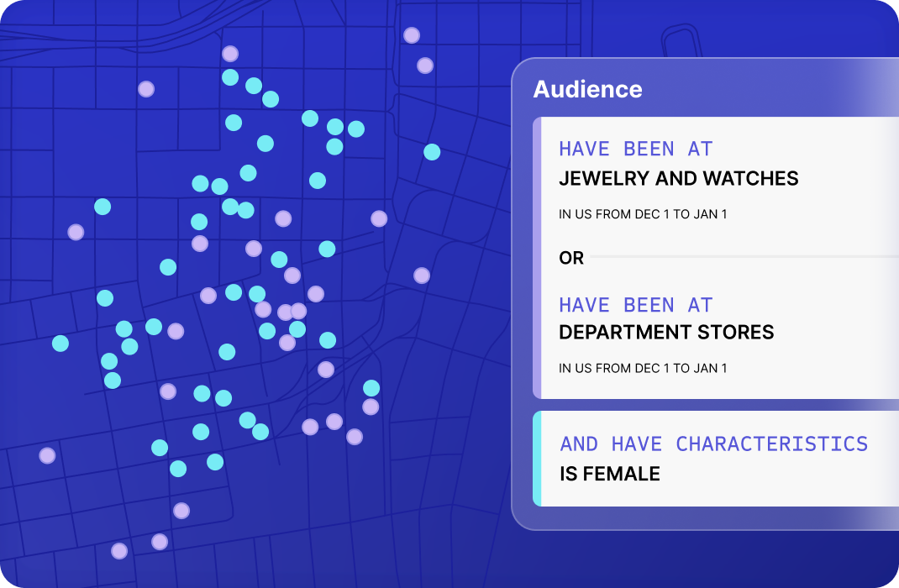Click HAVE BEEN AT above Jewelry and Watches
This screenshot has width=899, height=588.
[x=636, y=149]
